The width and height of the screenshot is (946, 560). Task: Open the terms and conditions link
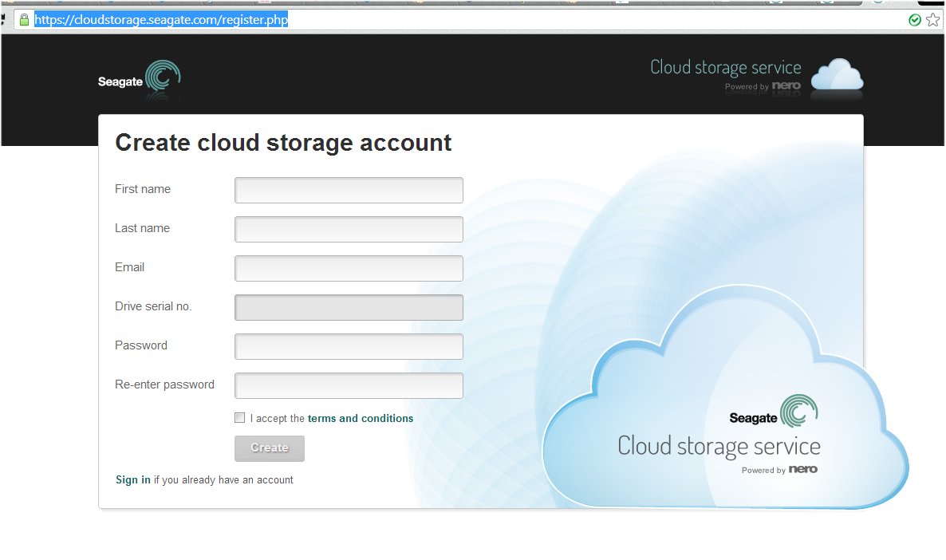click(361, 418)
